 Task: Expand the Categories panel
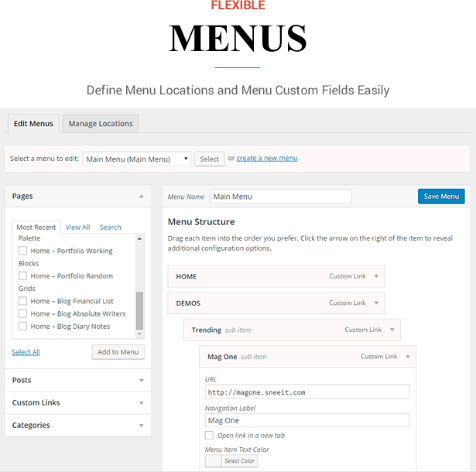coord(141,426)
